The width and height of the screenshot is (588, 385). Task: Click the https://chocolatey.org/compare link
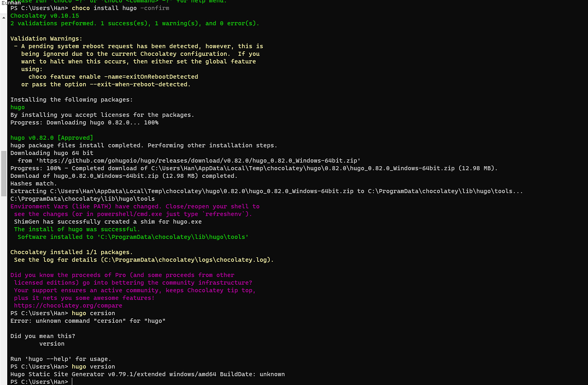[68, 306]
